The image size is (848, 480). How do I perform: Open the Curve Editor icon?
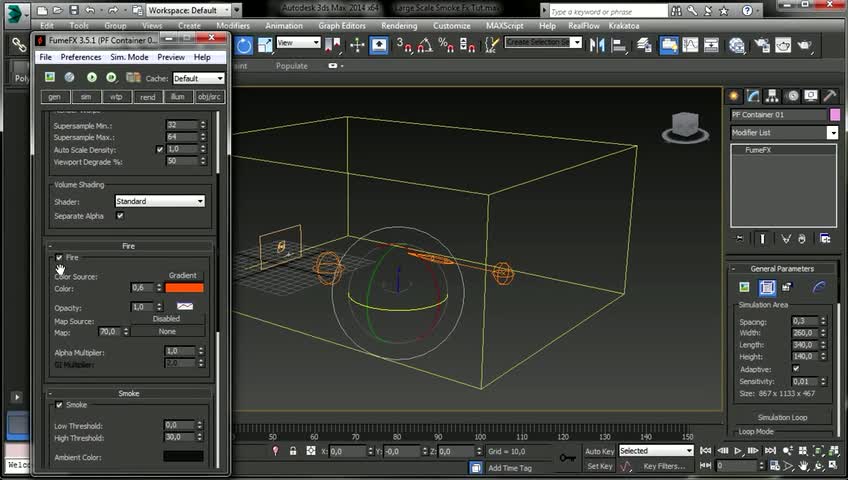point(690,45)
